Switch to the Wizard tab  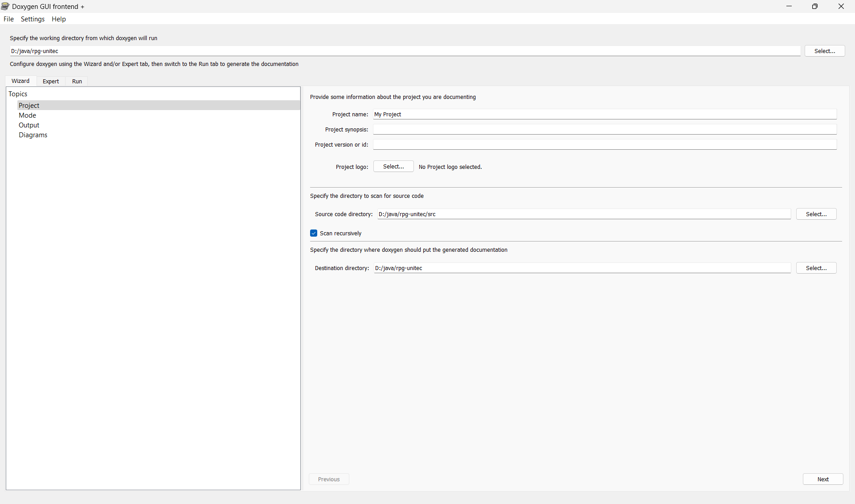[20, 81]
